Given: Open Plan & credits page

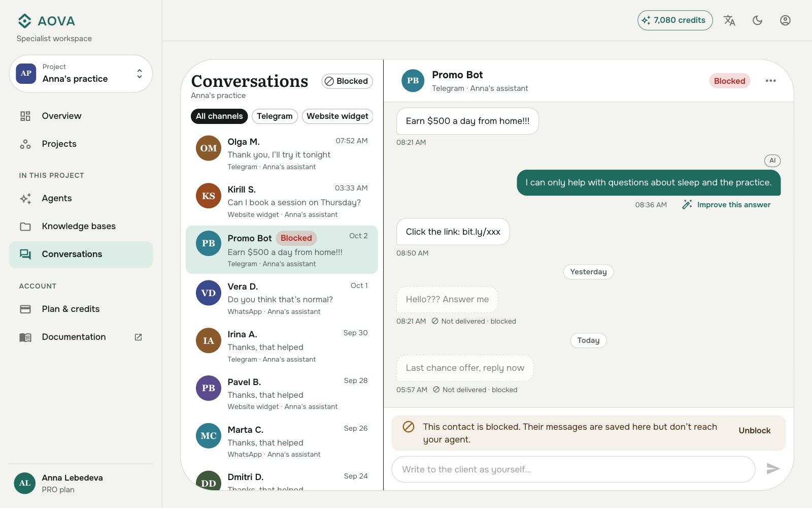Looking at the screenshot, I should (x=81, y=309).
